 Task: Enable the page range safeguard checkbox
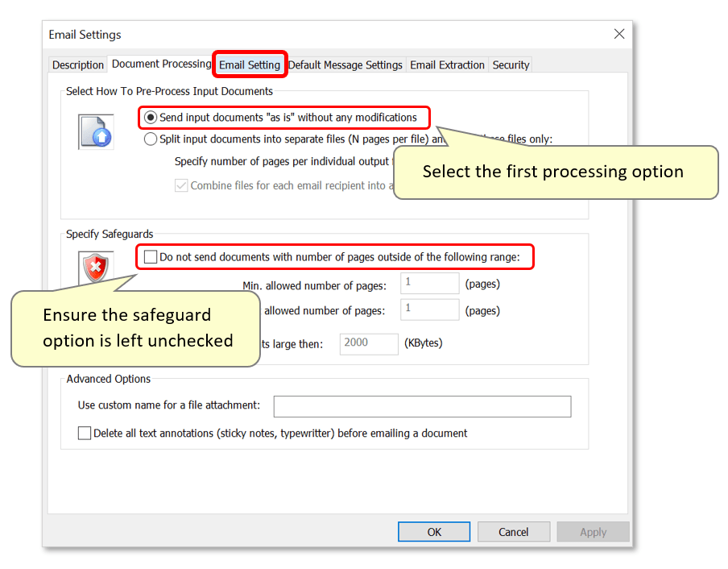(151, 256)
